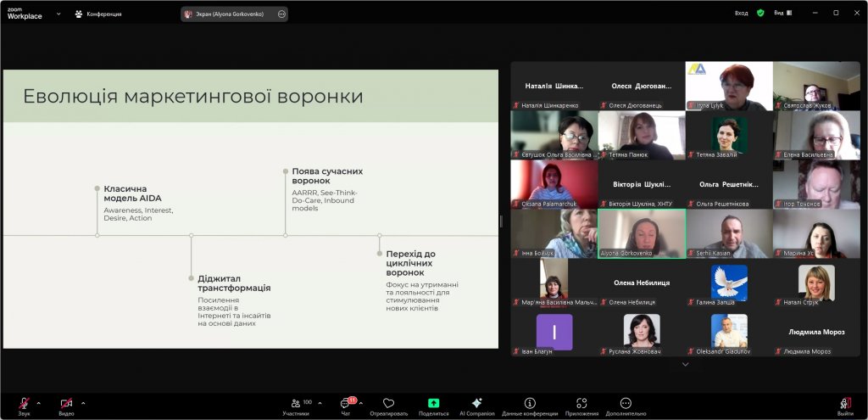Show more participants with the gallery down chevron
Image resolution: width=868 pixels, height=420 pixels.
click(685, 365)
